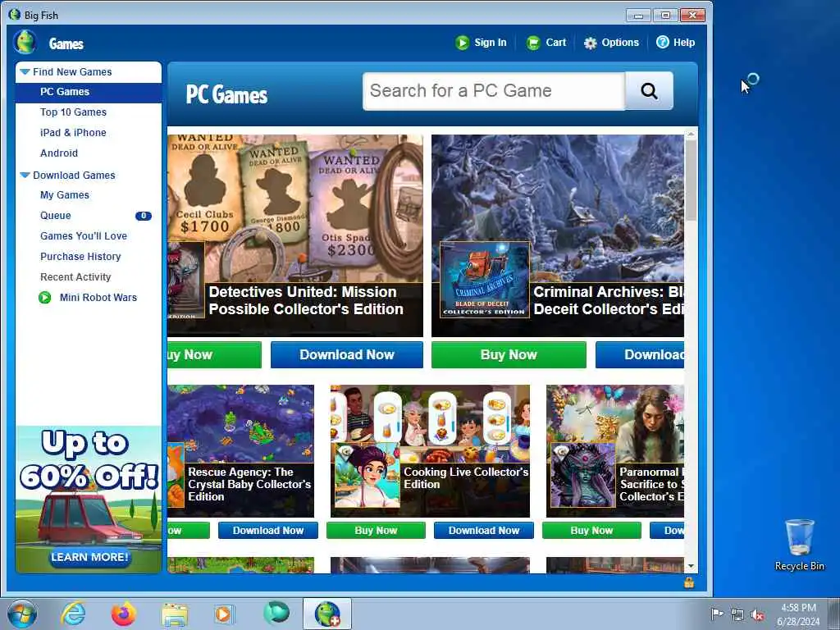Screen dimensions: 840x630
Task: Open Purchase History
Action: pyautogui.click(x=80, y=257)
